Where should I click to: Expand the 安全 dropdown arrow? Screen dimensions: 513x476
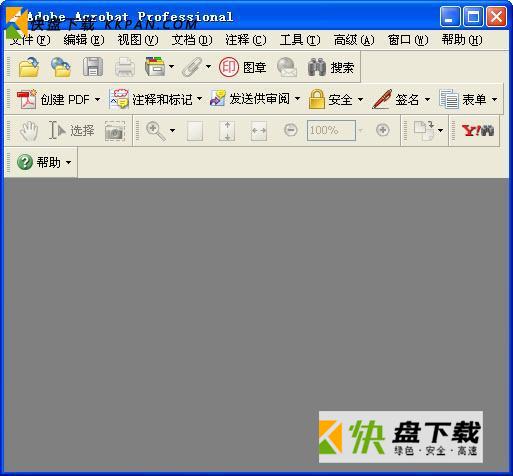coord(360,99)
